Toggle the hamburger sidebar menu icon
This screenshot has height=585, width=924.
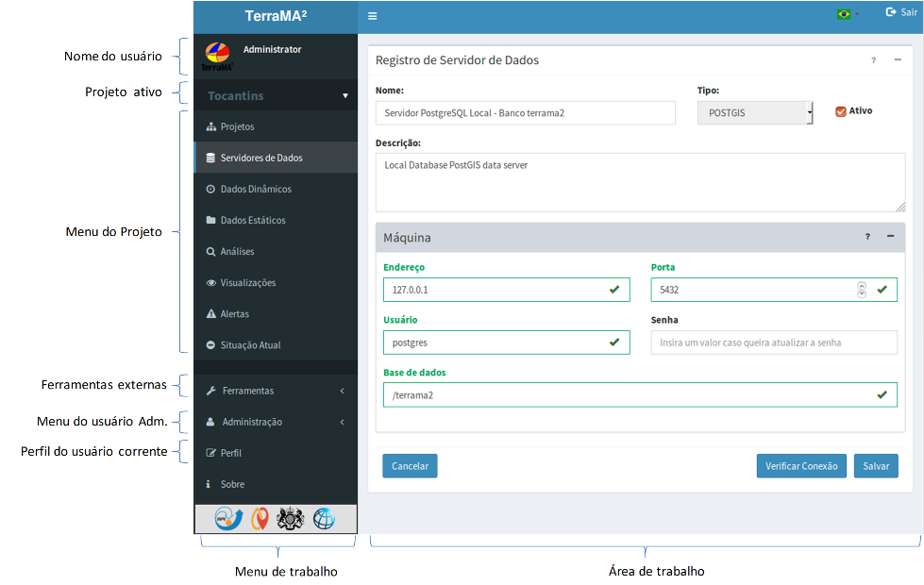click(x=373, y=16)
